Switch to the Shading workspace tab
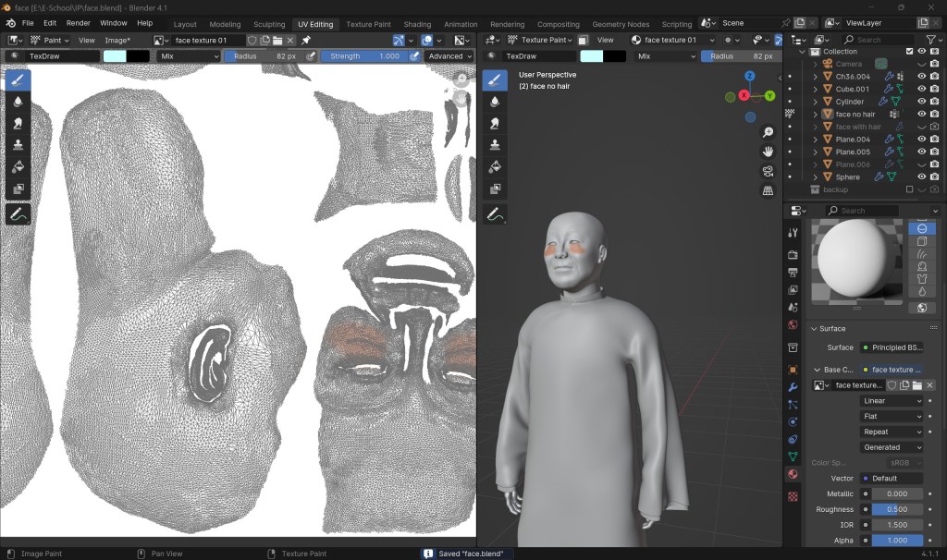This screenshot has height=560, width=947. point(417,24)
